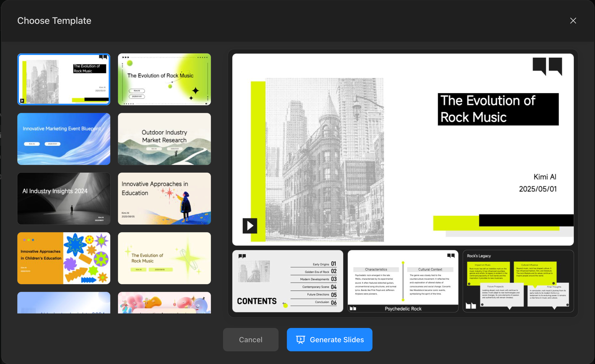
Task: Choose orange Children's Education template
Action: [x=64, y=258]
